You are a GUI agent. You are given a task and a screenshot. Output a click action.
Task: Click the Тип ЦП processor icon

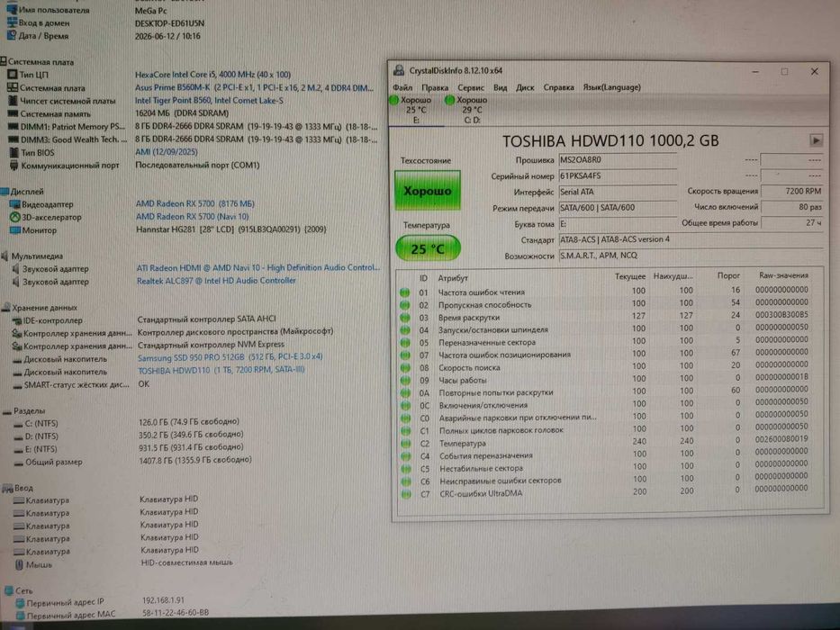coord(12,75)
